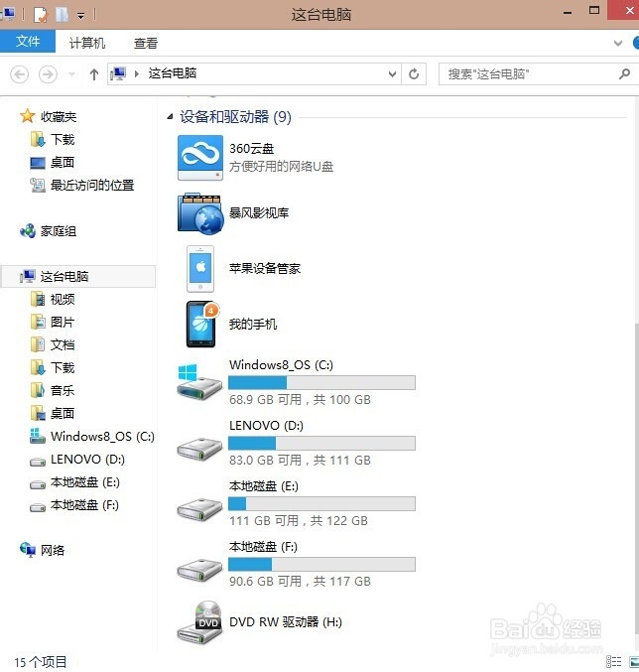This screenshot has width=639, height=672.
Task: Click the 15 个项目 status bar text
Action: (x=41, y=662)
